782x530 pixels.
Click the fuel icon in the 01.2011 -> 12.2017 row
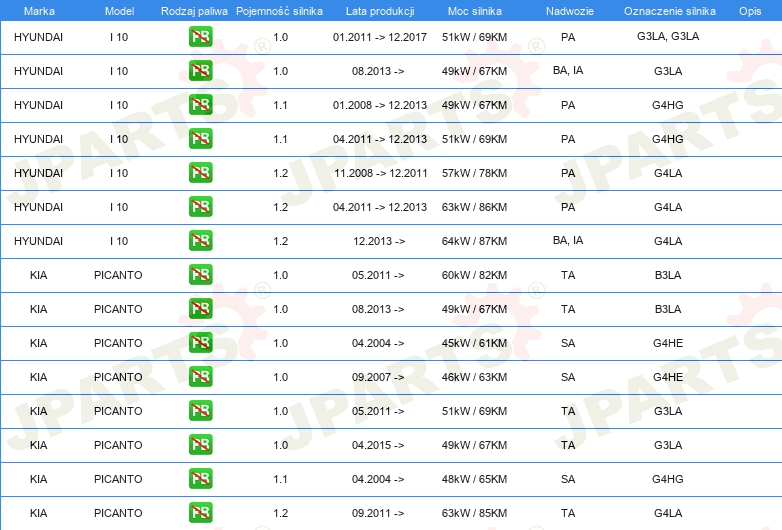[200, 36]
